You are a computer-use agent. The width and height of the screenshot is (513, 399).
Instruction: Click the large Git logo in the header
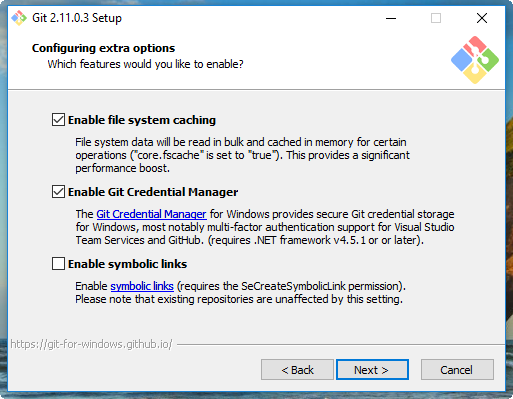475,60
